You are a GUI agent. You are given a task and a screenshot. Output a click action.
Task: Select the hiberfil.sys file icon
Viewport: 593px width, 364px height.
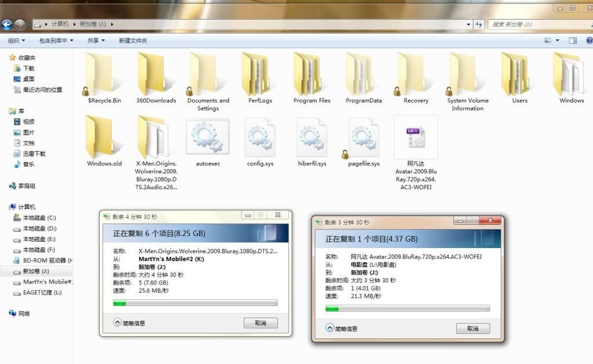tap(311, 137)
